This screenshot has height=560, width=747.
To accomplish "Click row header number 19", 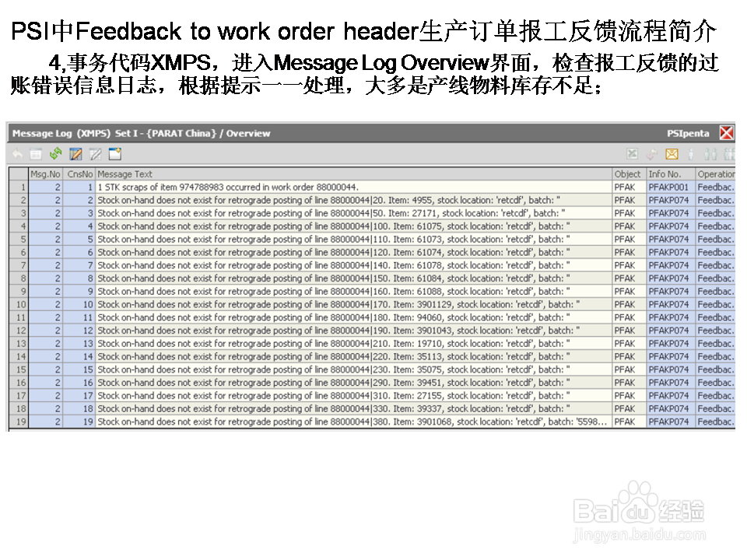I will [19, 422].
